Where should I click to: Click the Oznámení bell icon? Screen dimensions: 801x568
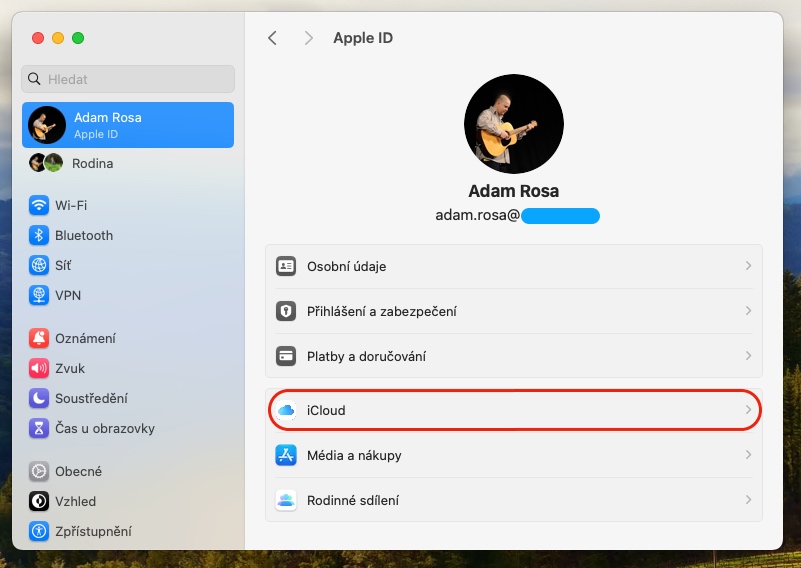tap(39, 338)
